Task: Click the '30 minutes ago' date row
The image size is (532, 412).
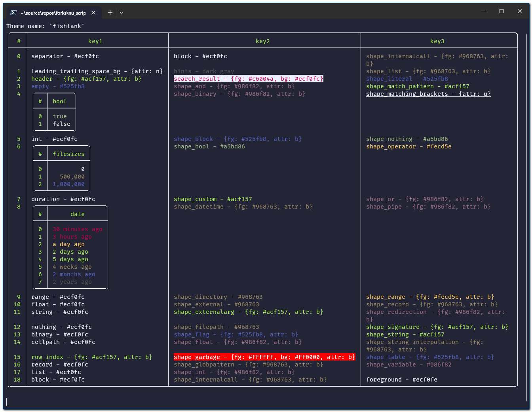Action: point(78,229)
